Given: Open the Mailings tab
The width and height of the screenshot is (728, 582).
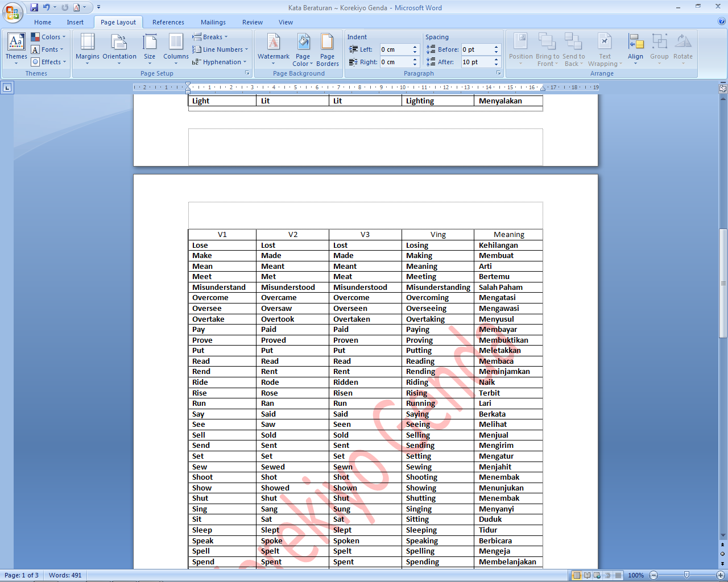Looking at the screenshot, I should click(213, 22).
